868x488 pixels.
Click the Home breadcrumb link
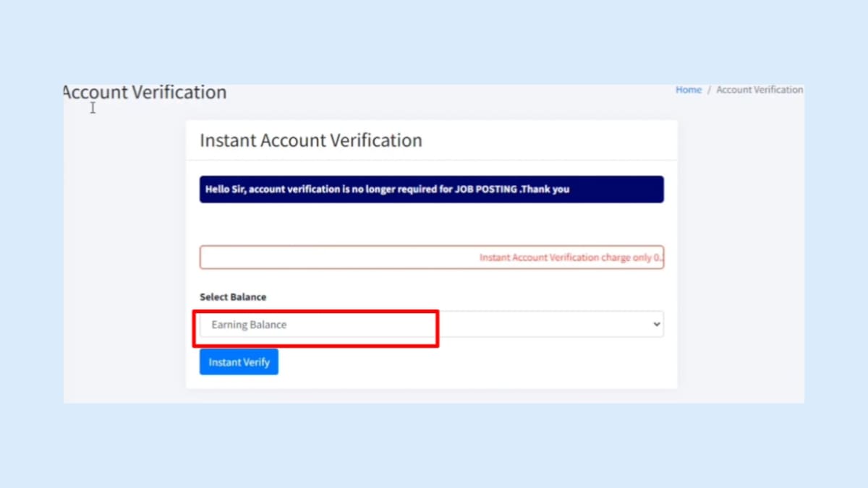(688, 90)
